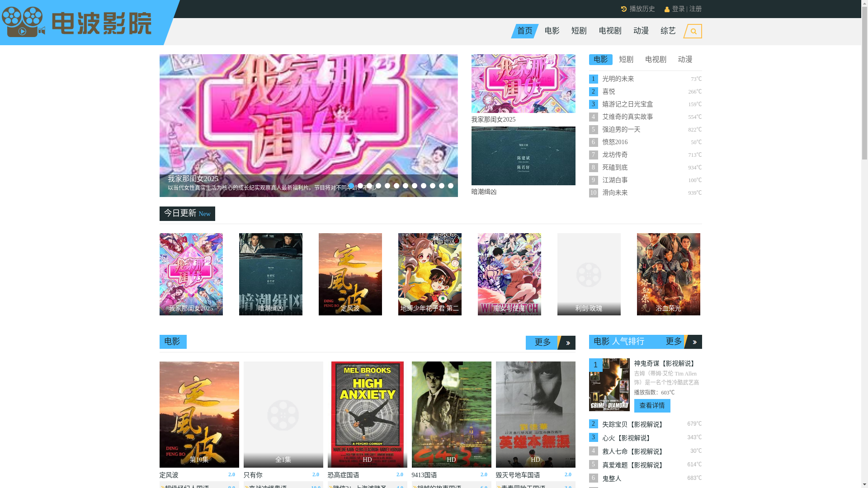Click the 今日更新 New heading

click(x=187, y=214)
